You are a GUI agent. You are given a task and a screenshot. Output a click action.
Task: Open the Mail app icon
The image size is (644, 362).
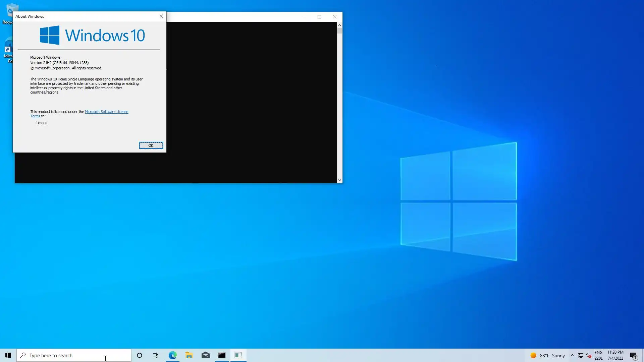tap(206, 355)
